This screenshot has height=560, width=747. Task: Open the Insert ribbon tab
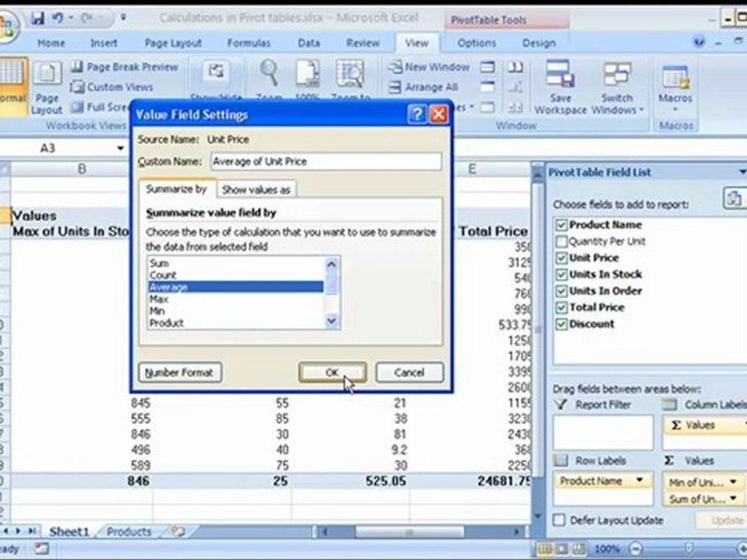[x=103, y=43]
